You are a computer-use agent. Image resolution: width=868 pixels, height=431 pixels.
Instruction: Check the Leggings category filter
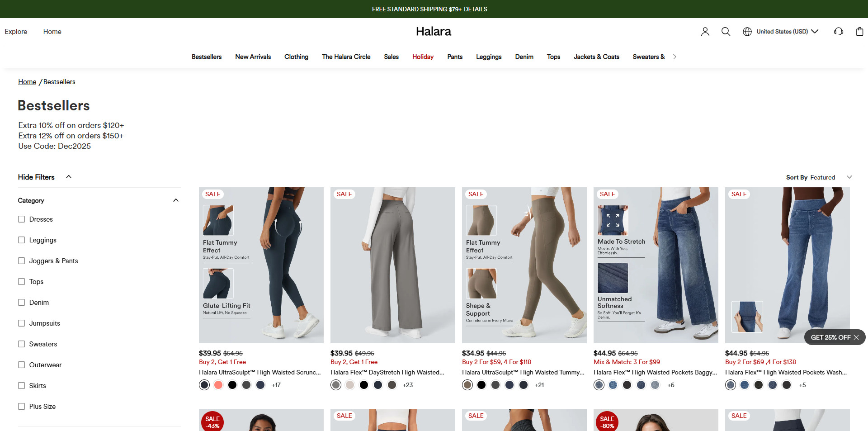[21, 240]
